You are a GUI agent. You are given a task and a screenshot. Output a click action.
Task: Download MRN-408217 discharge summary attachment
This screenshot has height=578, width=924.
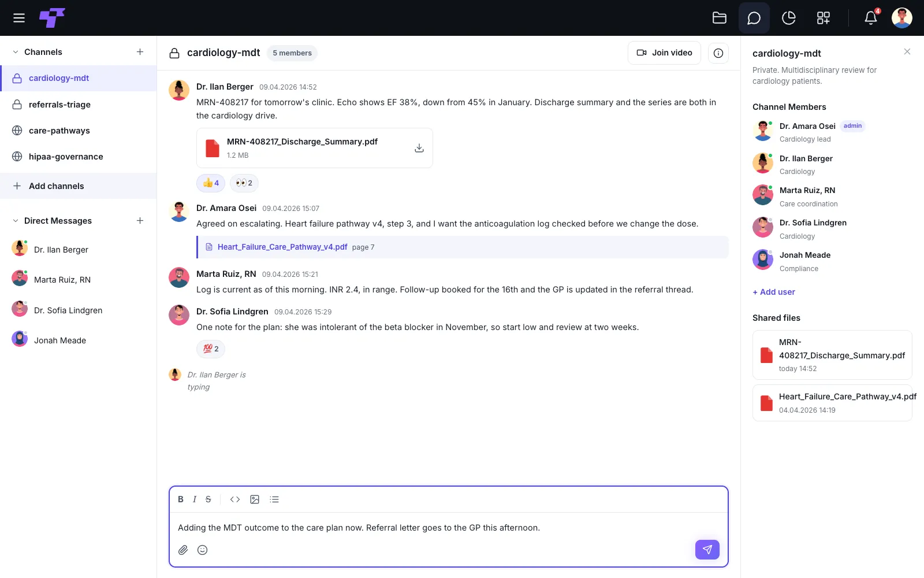point(419,148)
